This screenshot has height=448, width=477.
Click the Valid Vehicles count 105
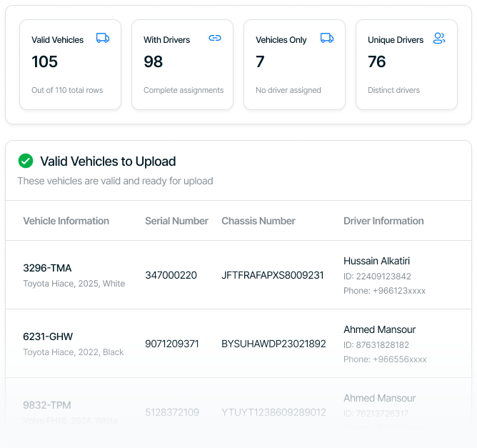[x=45, y=62]
